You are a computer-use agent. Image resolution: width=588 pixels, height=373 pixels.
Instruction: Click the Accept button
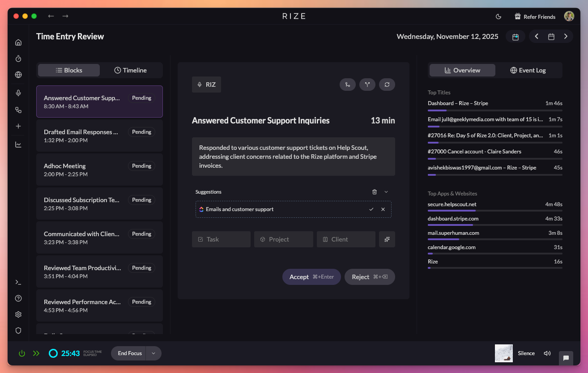coord(311,277)
